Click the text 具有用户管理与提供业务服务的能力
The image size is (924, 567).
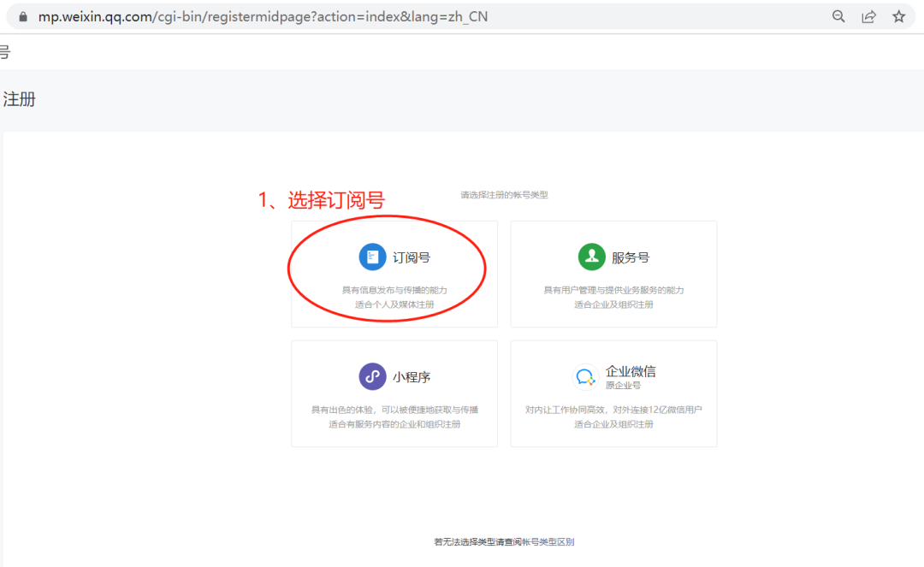click(x=613, y=290)
